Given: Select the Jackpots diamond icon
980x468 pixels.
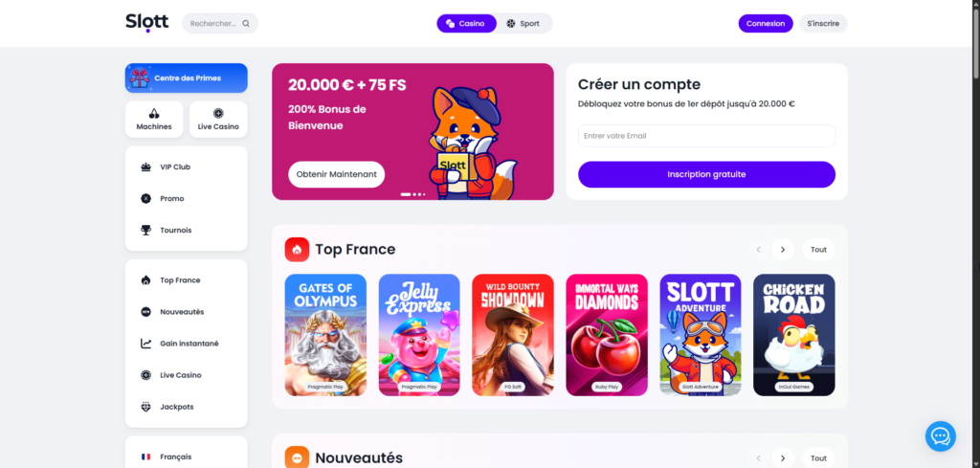Looking at the screenshot, I should 146,407.
